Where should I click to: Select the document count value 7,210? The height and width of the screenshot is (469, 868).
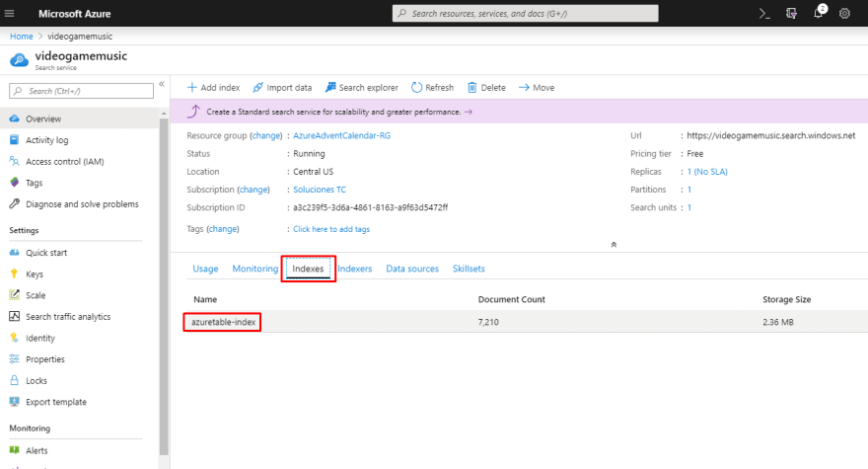[x=488, y=322]
